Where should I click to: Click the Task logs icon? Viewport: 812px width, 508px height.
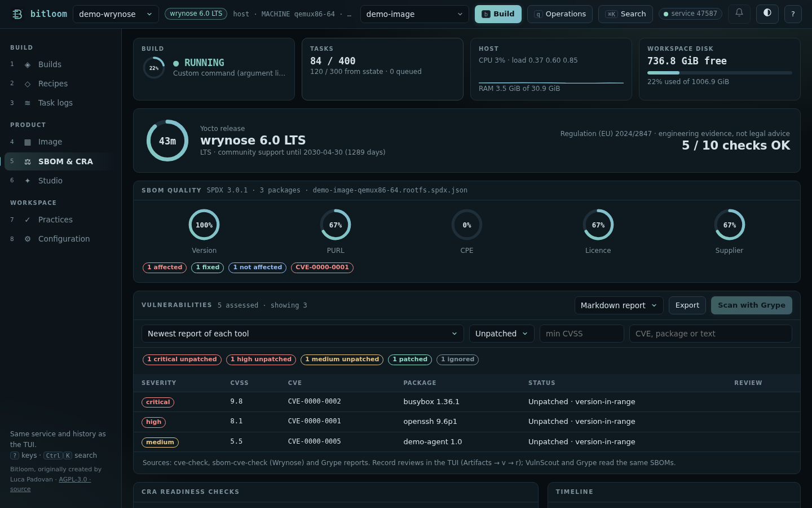[28, 103]
